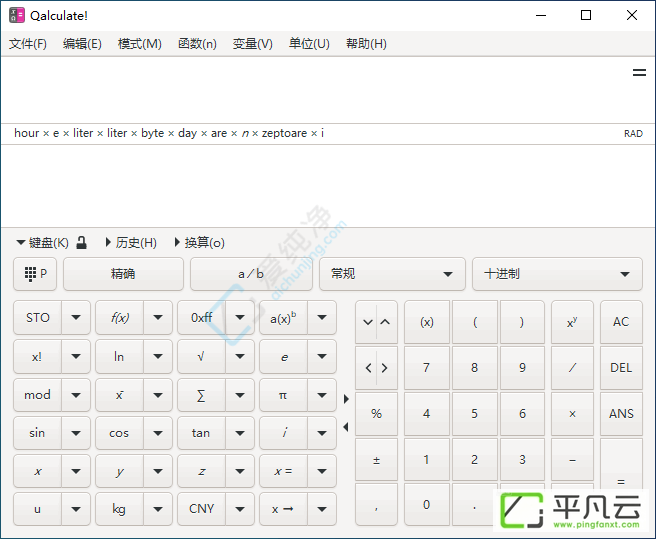Click the DEL delete key
This screenshot has width=656, height=539.
coord(621,368)
